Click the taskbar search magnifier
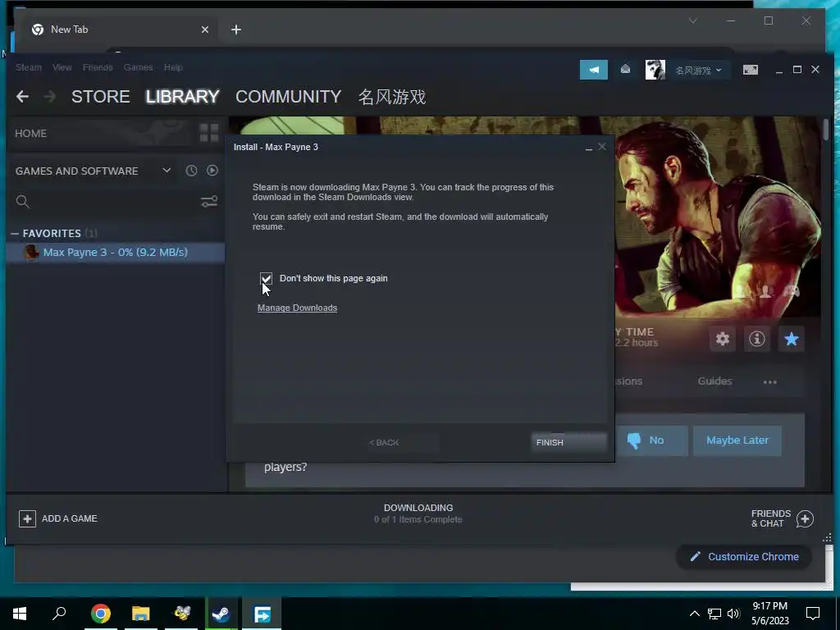Viewport: 840px width, 630px height. point(59,614)
